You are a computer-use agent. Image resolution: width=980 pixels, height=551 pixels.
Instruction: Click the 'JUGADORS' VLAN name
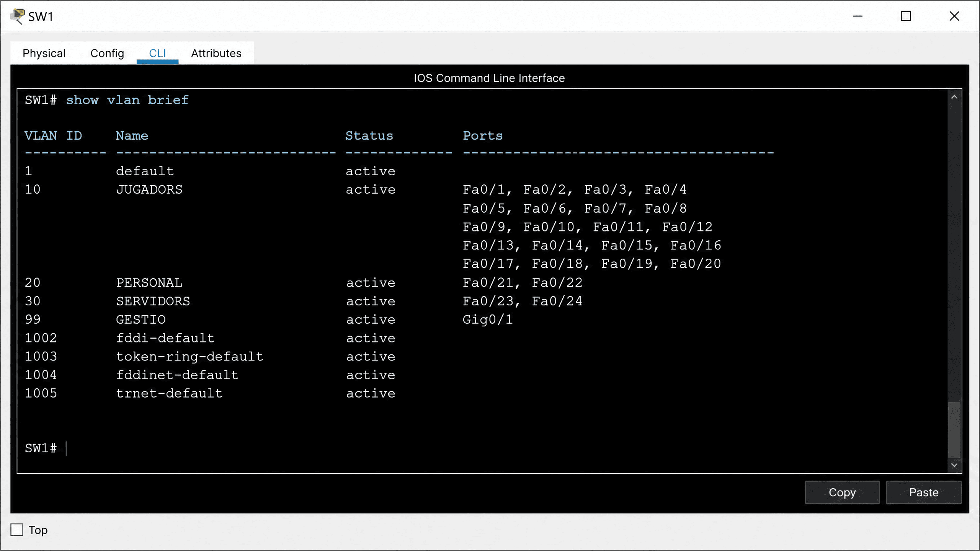149,189
